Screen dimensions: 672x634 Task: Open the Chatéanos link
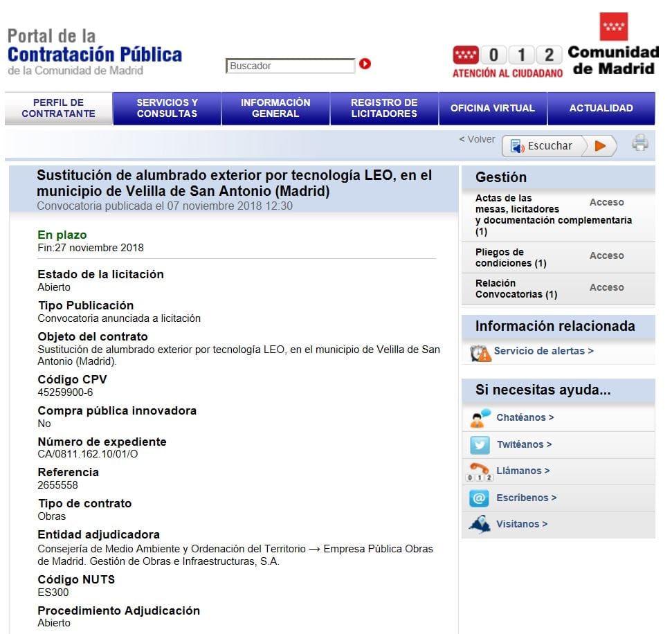[525, 417]
